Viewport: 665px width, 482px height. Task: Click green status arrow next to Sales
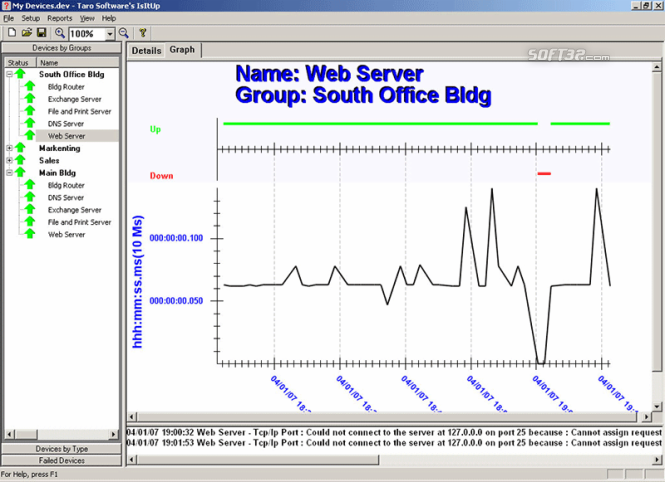pyautogui.click(x=20, y=160)
